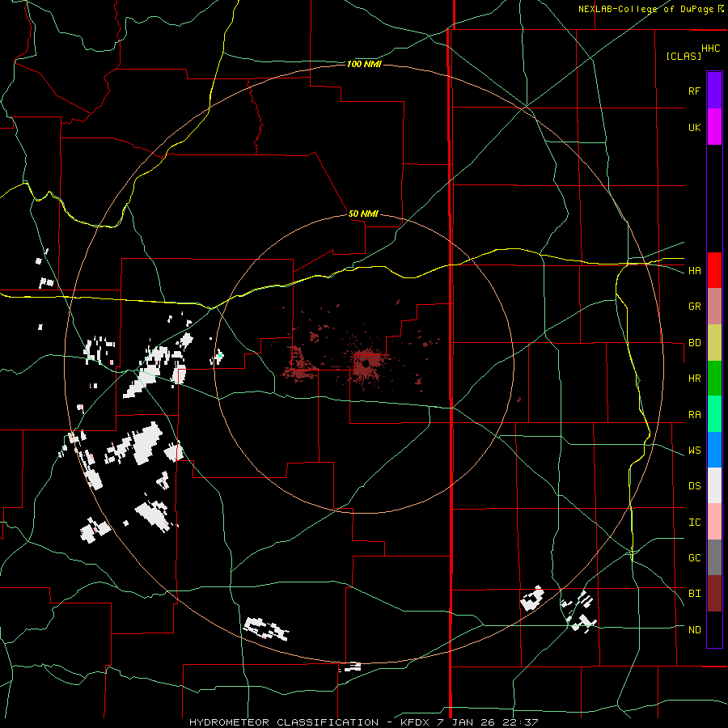Click the HA legend label
Screen dimensions: 728x728
[x=694, y=271]
